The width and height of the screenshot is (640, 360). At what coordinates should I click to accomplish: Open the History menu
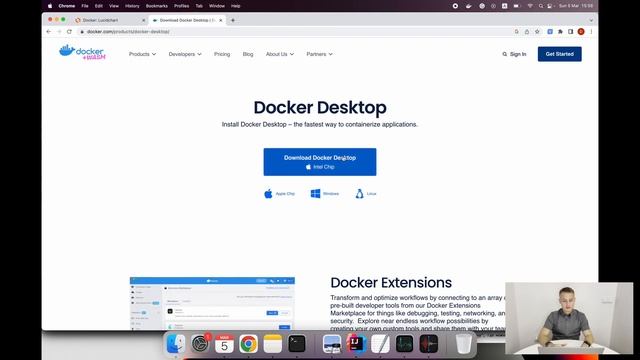tap(132, 6)
